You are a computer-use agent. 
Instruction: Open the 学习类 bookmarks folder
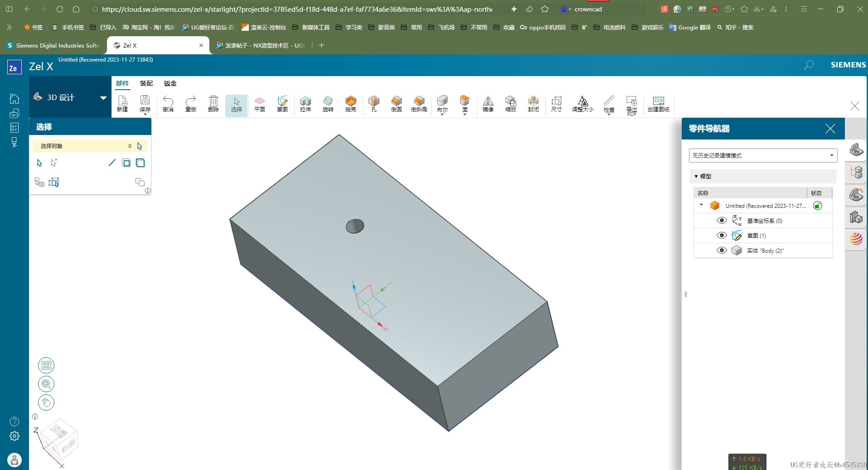click(349, 28)
